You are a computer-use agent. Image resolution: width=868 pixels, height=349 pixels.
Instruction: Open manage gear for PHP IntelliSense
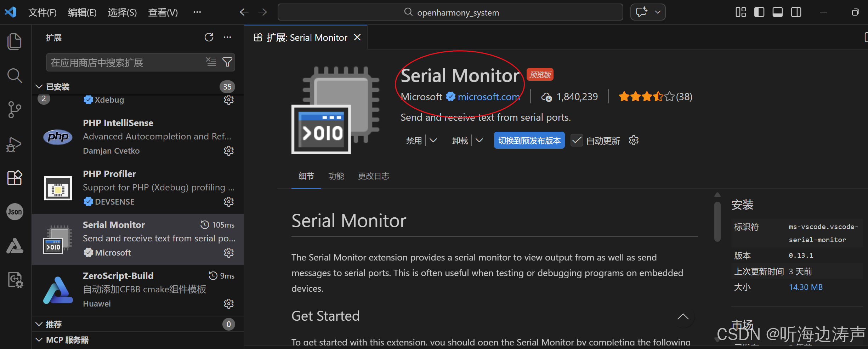pyautogui.click(x=229, y=151)
